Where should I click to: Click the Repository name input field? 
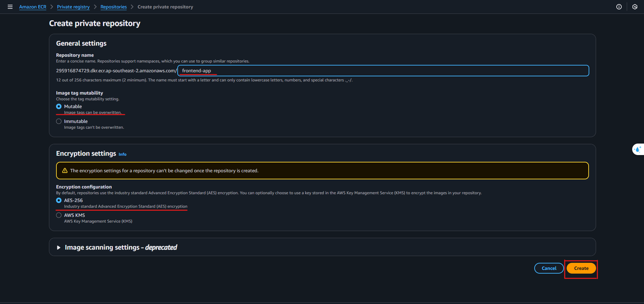click(x=383, y=71)
